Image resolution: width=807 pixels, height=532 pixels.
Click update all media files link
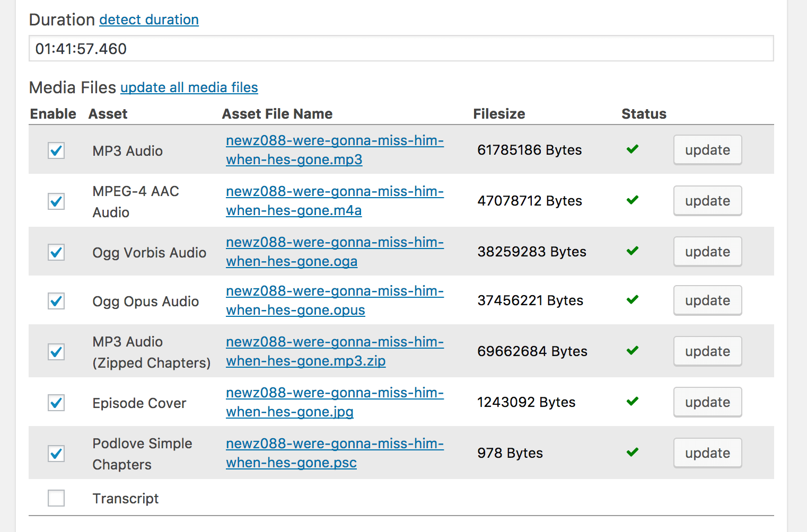[189, 87]
